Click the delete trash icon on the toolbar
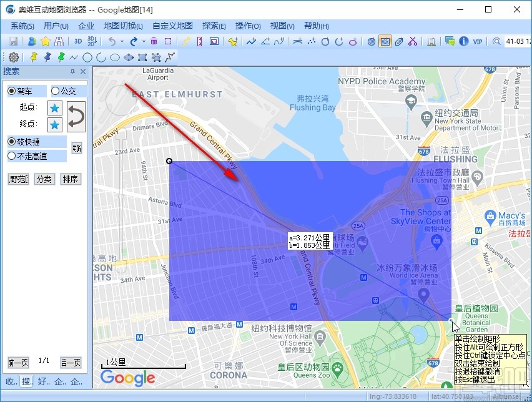Image resolution: width=532 pixels, height=402 pixels. 154,41
